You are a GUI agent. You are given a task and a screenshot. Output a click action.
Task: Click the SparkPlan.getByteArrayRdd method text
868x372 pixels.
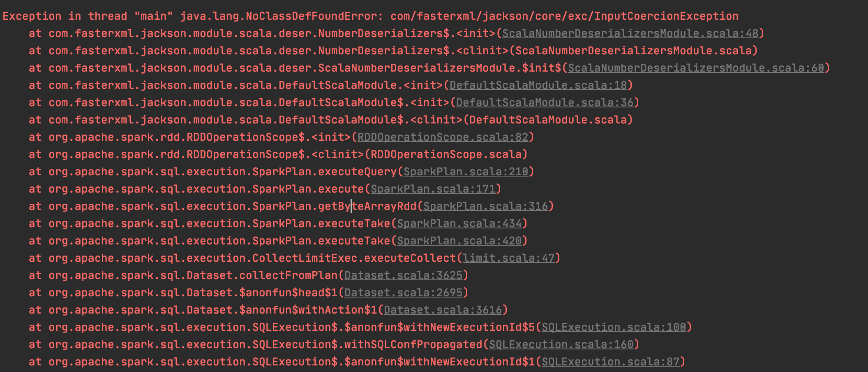pyautogui.click(x=334, y=206)
